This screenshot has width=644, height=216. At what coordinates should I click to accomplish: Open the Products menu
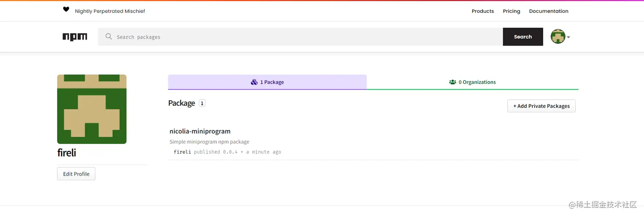pos(483,11)
